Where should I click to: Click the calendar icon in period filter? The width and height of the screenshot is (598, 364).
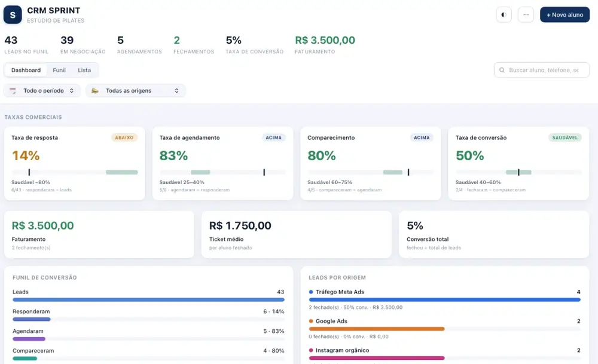click(x=13, y=91)
